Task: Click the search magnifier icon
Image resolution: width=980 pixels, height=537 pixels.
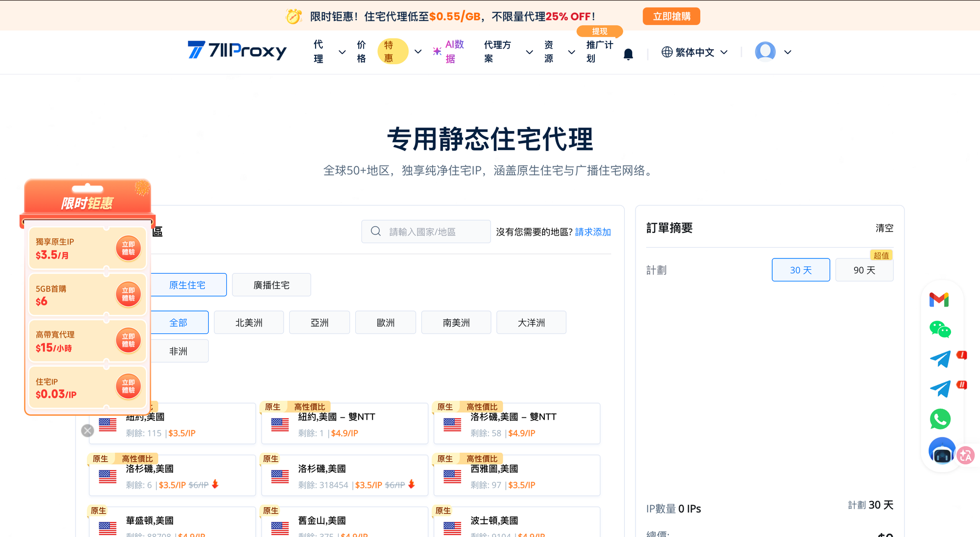Action: tap(376, 231)
